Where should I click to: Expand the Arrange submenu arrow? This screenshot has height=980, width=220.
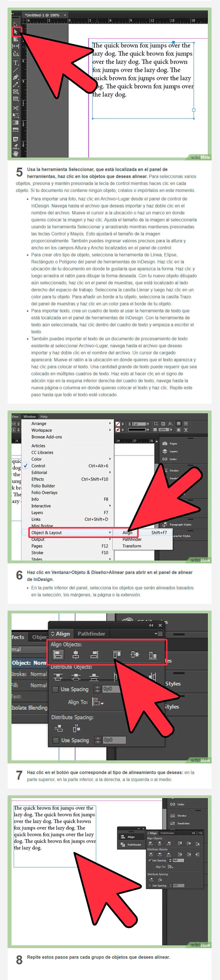coord(110,423)
